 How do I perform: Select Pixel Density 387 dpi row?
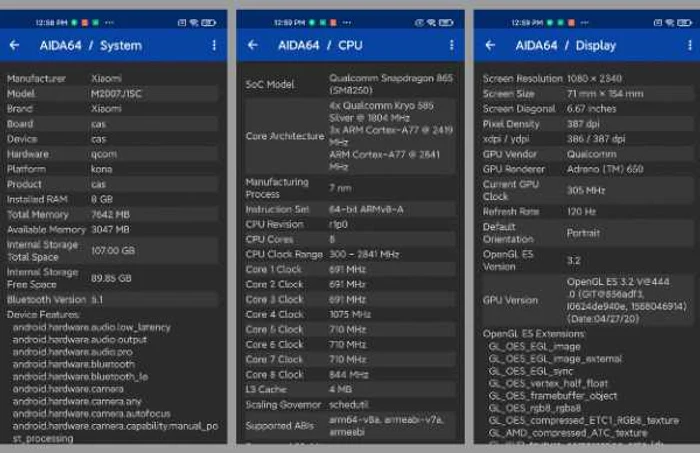coord(588,124)
